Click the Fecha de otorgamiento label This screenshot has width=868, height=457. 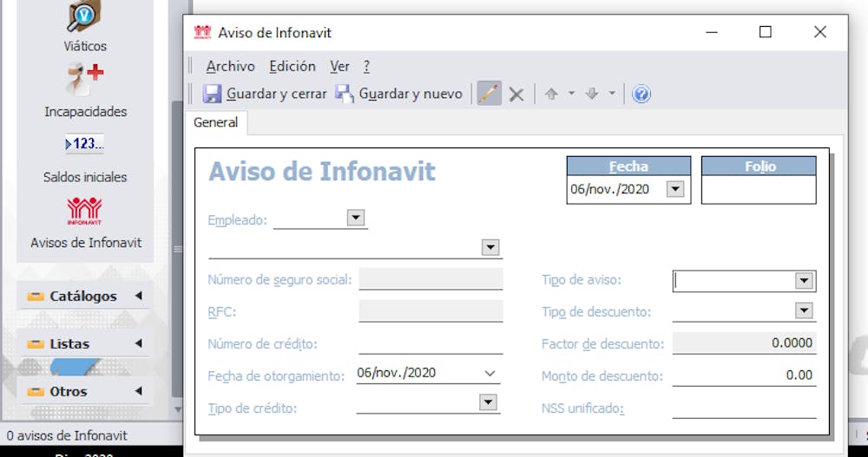tap(276, 376)
